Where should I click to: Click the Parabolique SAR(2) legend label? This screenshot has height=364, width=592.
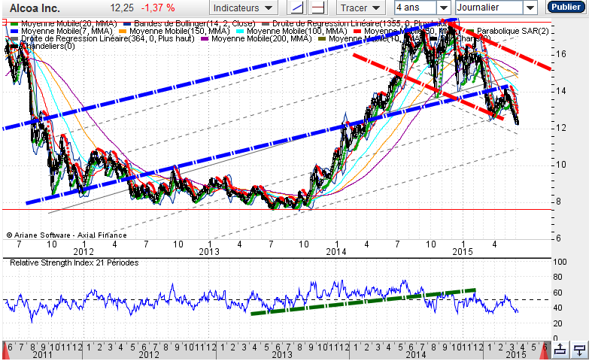pyautogui.click(x=513, y=31)
